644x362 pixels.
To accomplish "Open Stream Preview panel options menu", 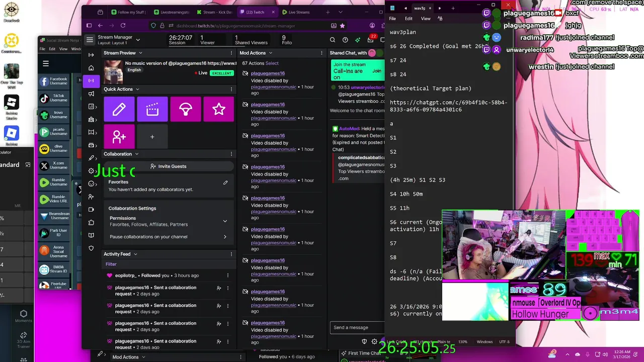I will [231, 53].
